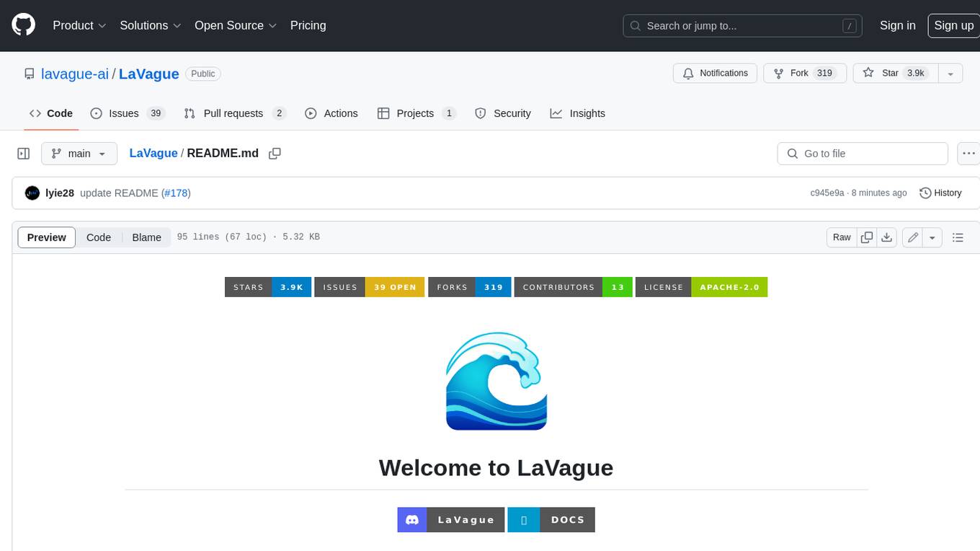Select the Code view
Viewport: 980px width, 551px height.
coord(99,237)
